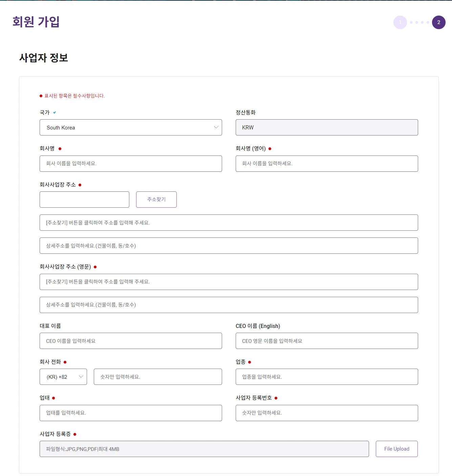Click the 주소찾기 address search button
This screenshot has width=452, height=476.
(156, 200)
